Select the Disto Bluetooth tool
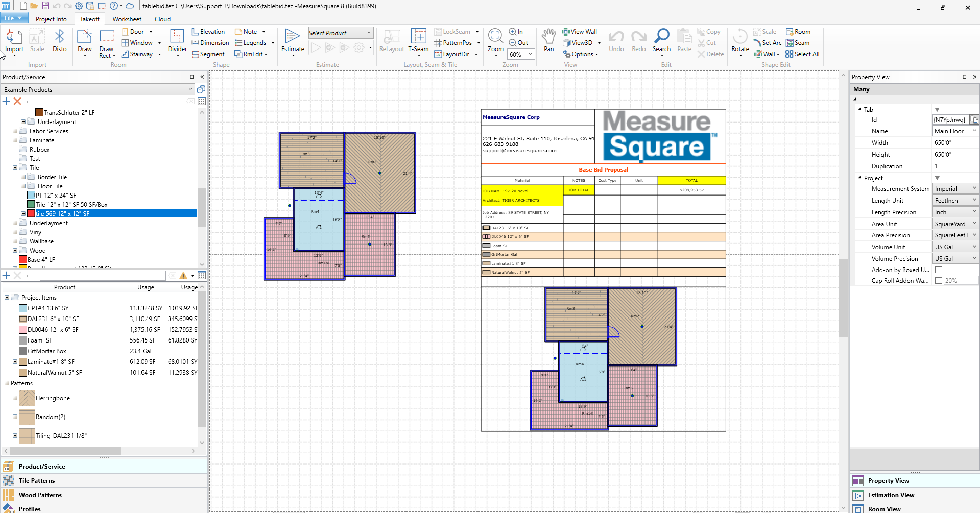Image resolution: width=980 pixels, height=513 pixels. (x=60, y=41)
